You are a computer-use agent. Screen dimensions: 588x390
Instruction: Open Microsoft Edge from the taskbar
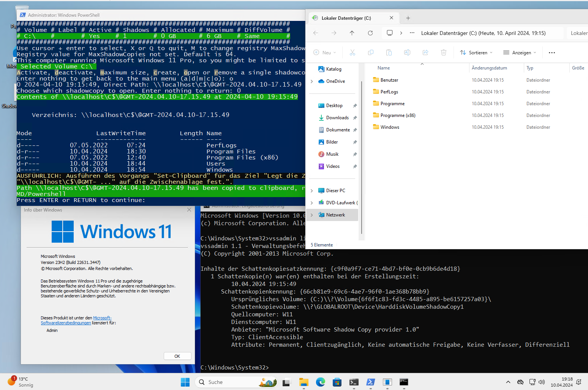pyautogui.click(x=321, y=382)
